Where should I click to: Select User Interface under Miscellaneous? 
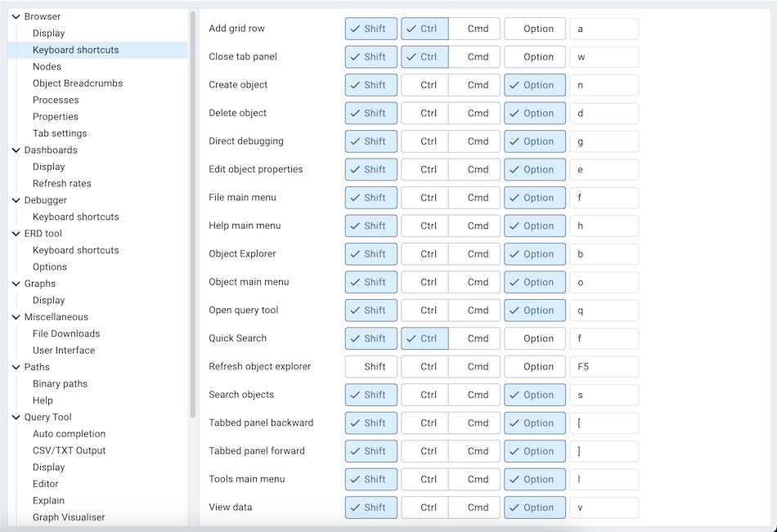tap(65, 350)
